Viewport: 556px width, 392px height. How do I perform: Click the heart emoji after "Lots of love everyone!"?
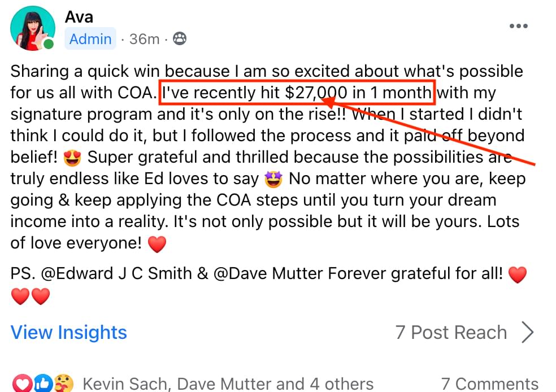(x=157, y=245)
